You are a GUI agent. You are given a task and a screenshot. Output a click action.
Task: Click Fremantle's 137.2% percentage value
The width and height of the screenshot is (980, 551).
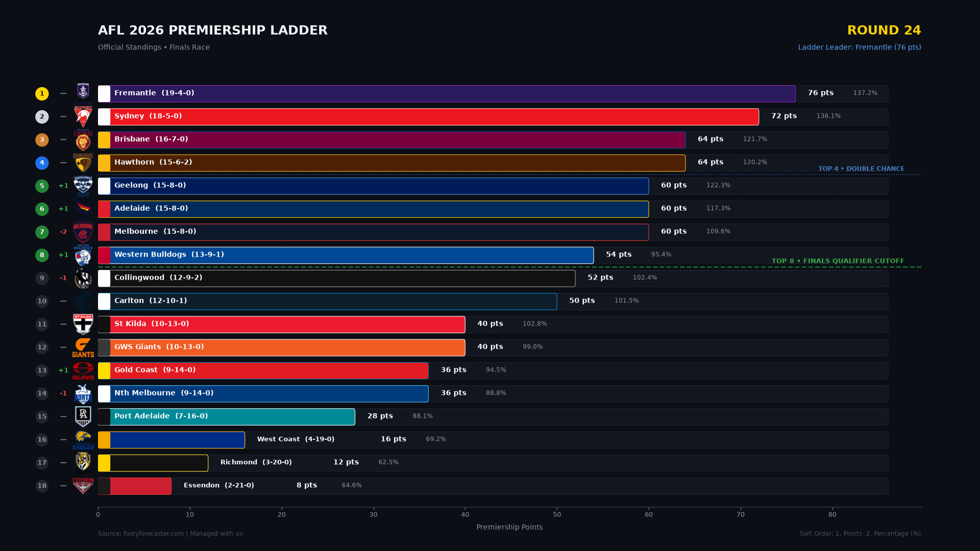[x=865, y=93]
